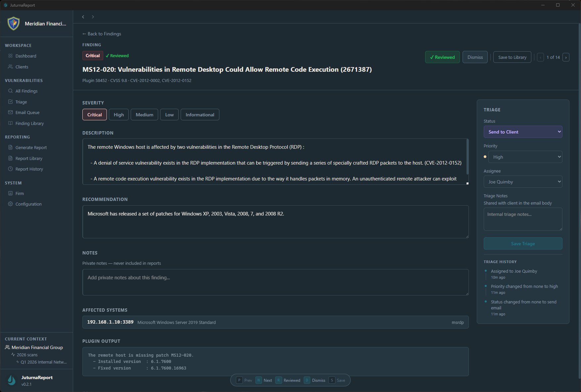Click the Back to Findings link
This screenshot has height=392, width=581.
[102, 34]
